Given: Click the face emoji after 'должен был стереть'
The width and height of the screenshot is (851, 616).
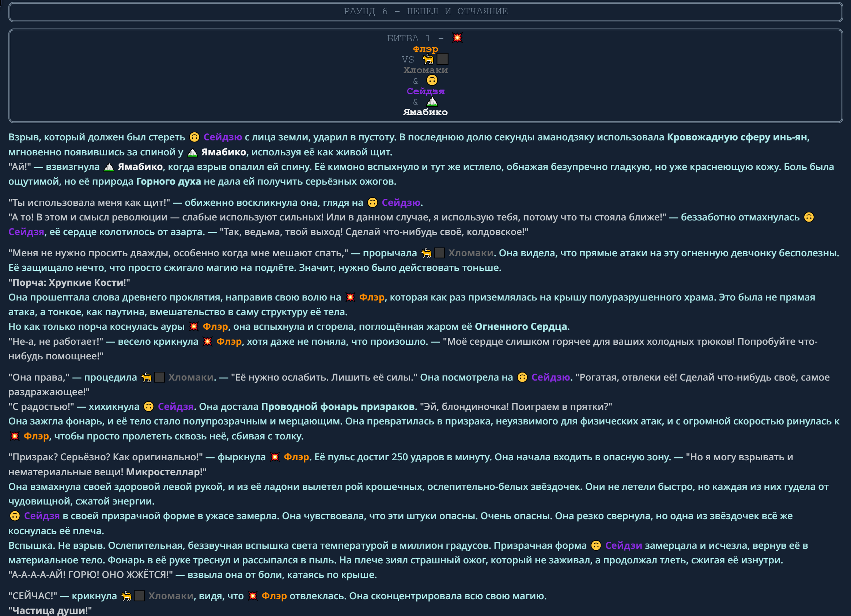Looking at the screenshot, I should pyautogui.click(x=194, y=137).
